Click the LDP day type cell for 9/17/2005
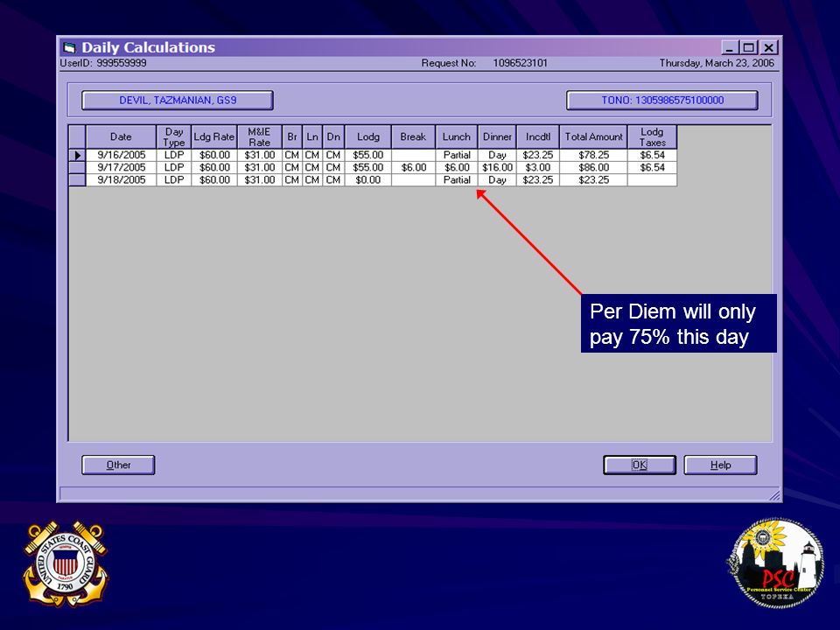This screenshot has width=840, height=630. pos(174,168)
